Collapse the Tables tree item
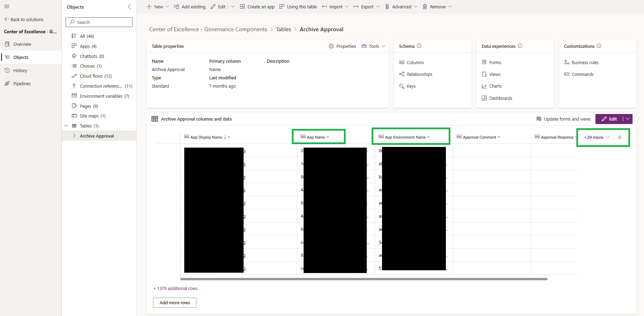This screenshot has height=316, width=644. click(x=66, y=125)
